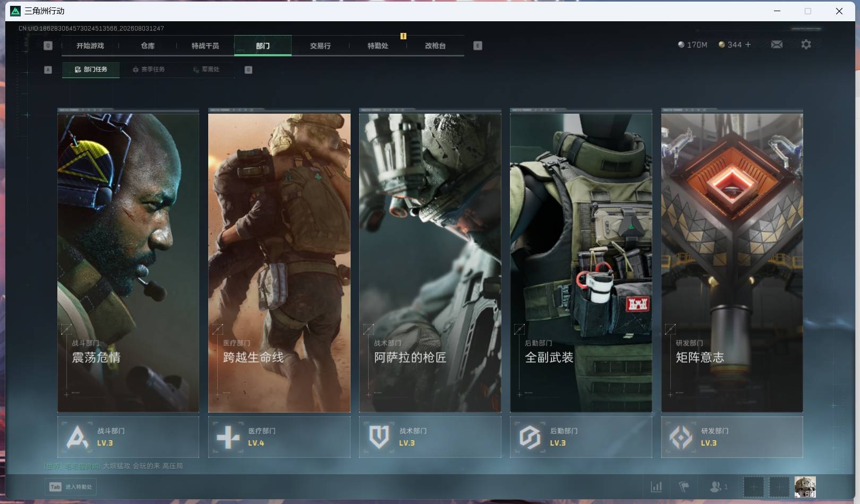Click the yellow notification badge above 特勤处
This screenshot has width=860, height=504.
click(403, 36)
